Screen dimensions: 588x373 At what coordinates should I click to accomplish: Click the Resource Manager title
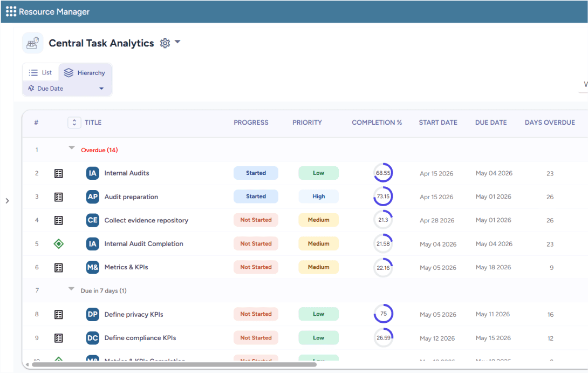(54, 12)
